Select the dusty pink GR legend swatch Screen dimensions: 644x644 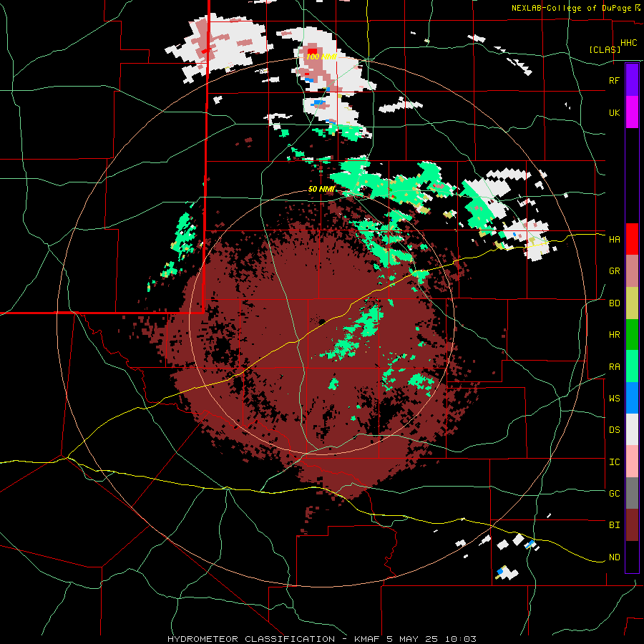632,271
